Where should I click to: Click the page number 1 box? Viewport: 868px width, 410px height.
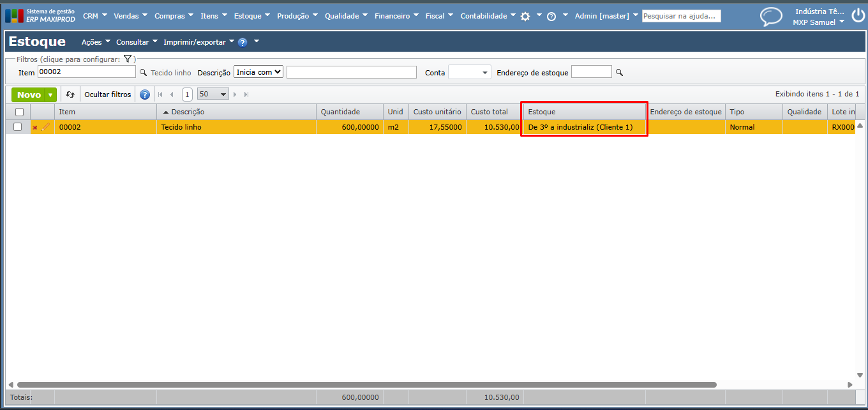[x=186, y=95]
